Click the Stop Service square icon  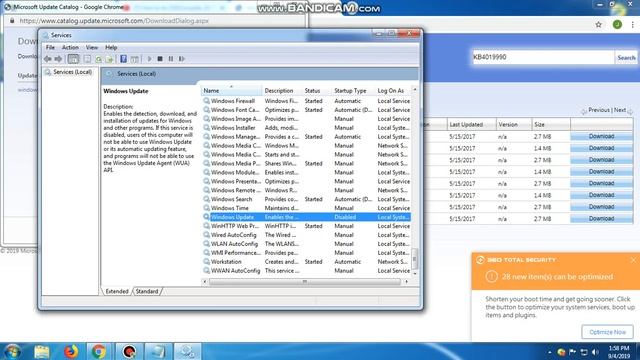(x=160, y=59)
